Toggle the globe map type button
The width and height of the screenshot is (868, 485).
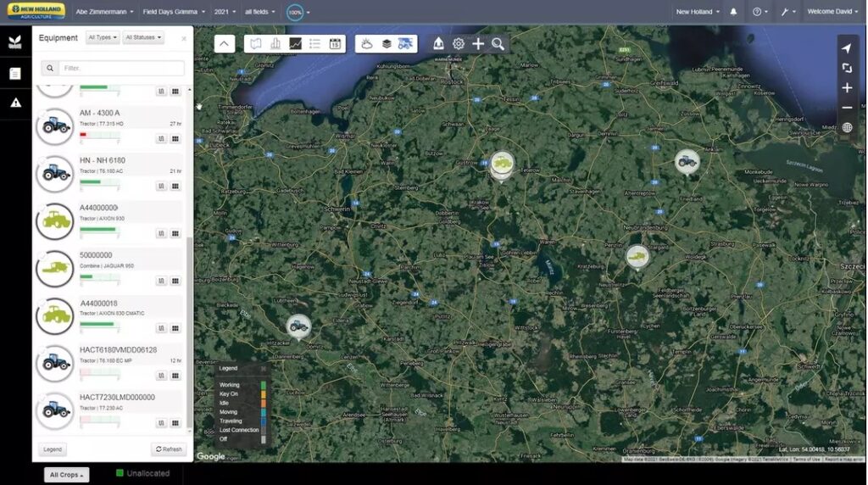(847, 128)
